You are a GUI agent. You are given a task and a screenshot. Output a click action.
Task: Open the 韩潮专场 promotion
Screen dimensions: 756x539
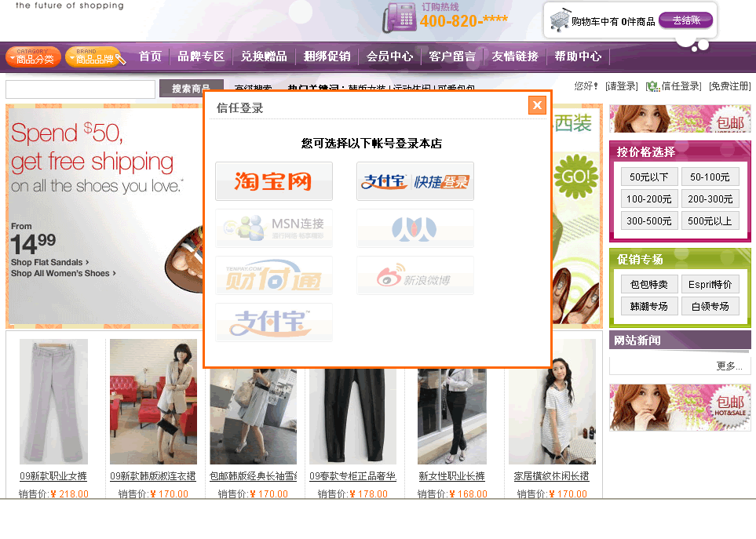pos(649,306)
